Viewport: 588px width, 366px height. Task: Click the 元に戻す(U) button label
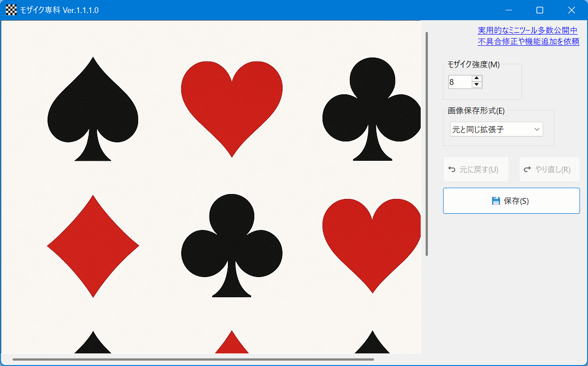tap(479, 170)
